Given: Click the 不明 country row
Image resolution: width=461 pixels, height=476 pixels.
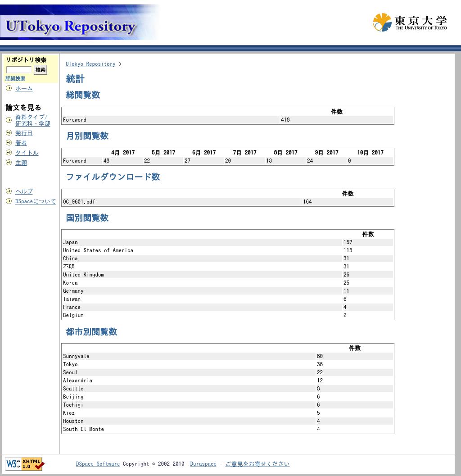Looking at the screenshot, I should click(x=228, y=267).
